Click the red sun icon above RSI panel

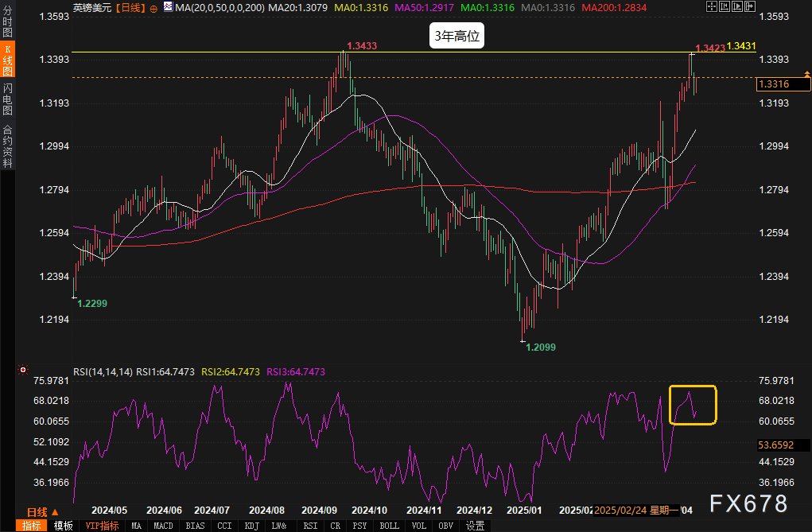pyautogui.click(x=23, y=371)
